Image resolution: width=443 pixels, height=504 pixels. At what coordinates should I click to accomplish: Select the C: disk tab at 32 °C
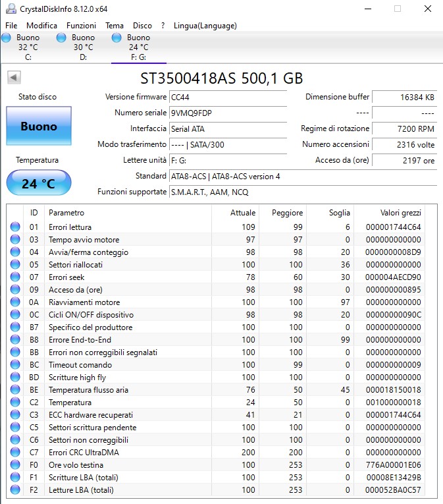(28, 47)
